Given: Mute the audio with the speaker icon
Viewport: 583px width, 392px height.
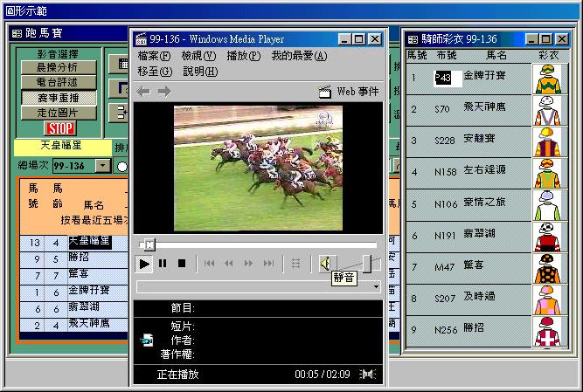Looking at the screenshot, I should [324, 263].
